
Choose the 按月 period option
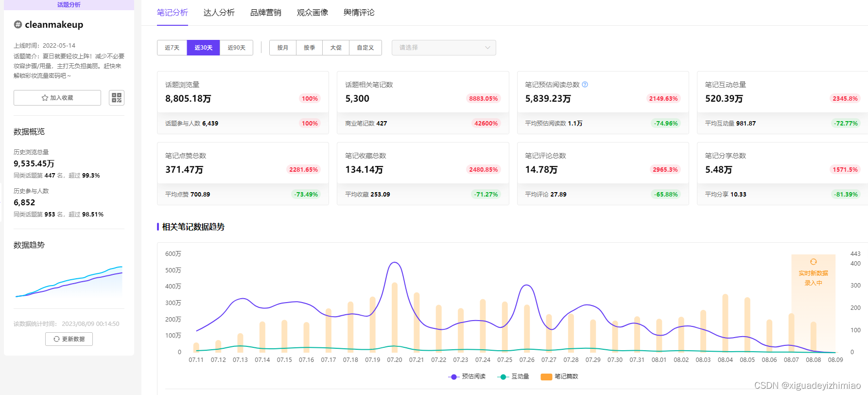pos(283,48)
